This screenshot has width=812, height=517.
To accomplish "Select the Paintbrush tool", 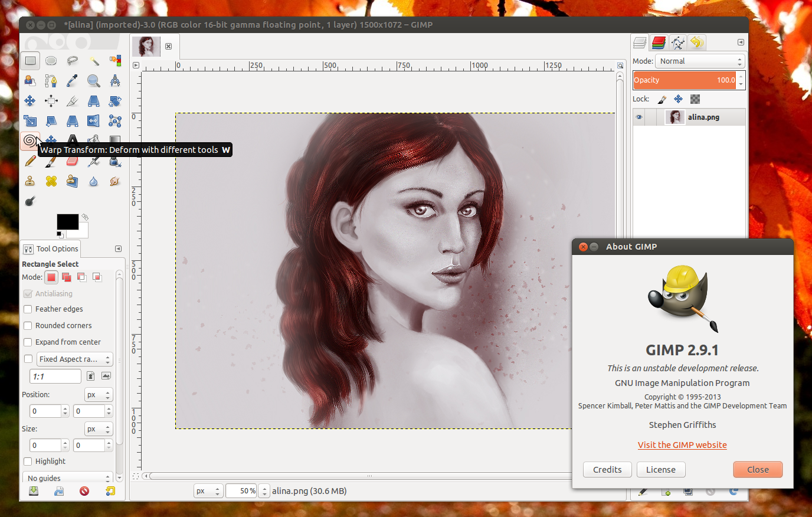I will pyautogui.click(x=51, y=161).
